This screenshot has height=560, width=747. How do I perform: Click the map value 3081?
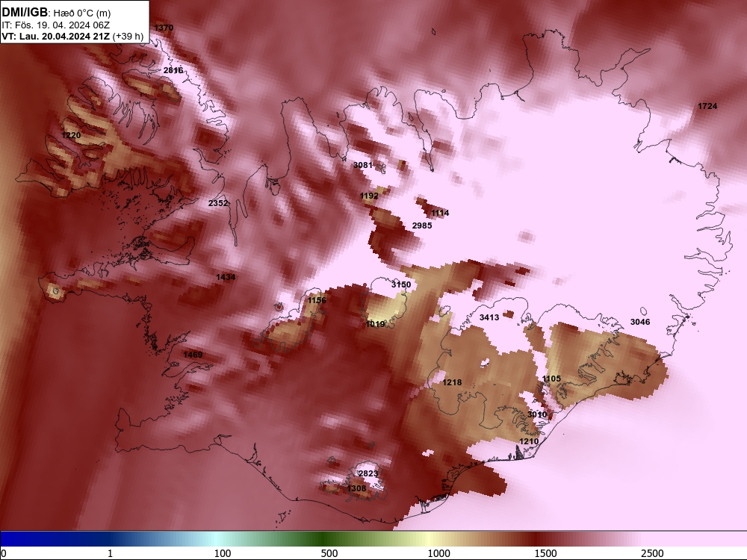363,165
